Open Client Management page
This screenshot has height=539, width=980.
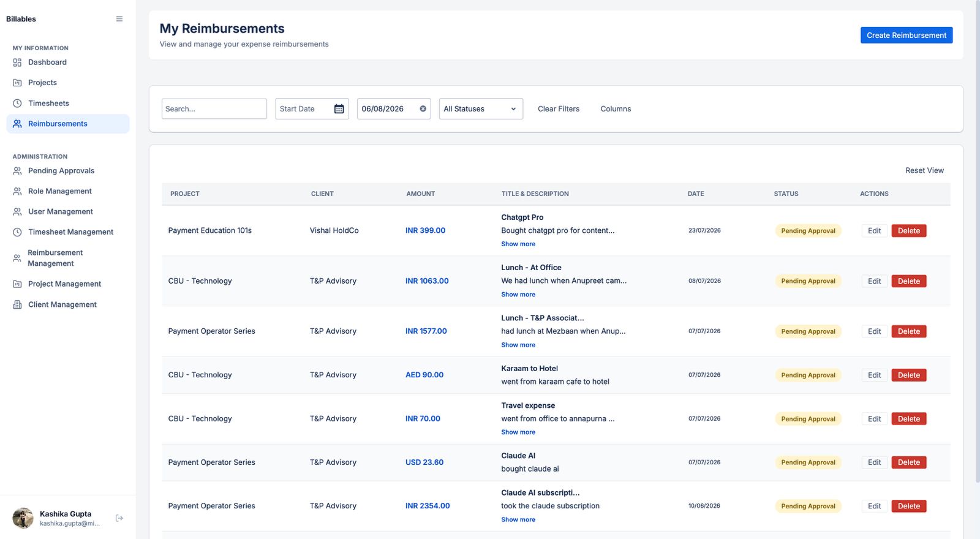point(68,304)
